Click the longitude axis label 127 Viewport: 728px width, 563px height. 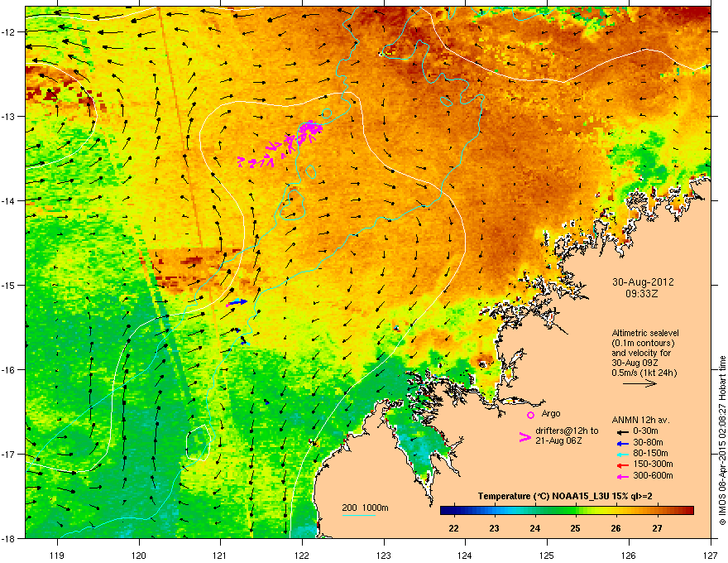point(711,555)
